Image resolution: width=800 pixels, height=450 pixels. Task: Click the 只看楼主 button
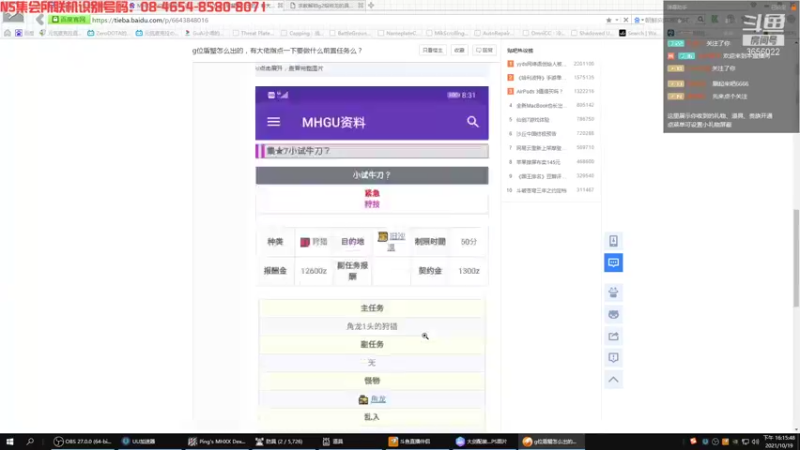click(432, 50)
